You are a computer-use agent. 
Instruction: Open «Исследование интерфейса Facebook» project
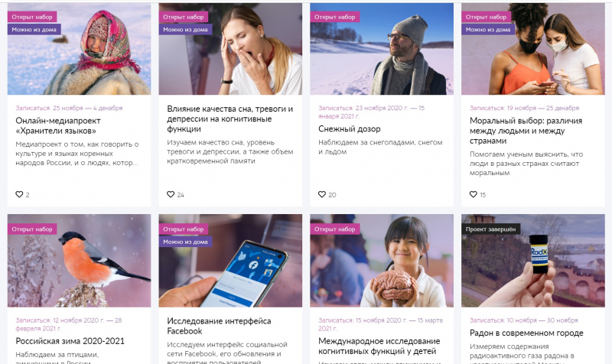tap(219, 326)
